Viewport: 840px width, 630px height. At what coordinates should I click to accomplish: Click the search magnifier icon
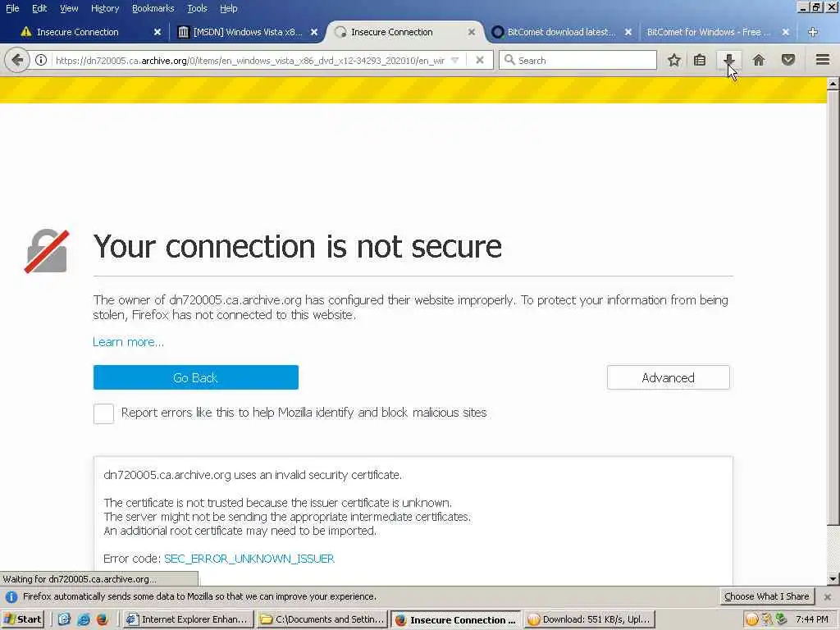pos(510,60)
